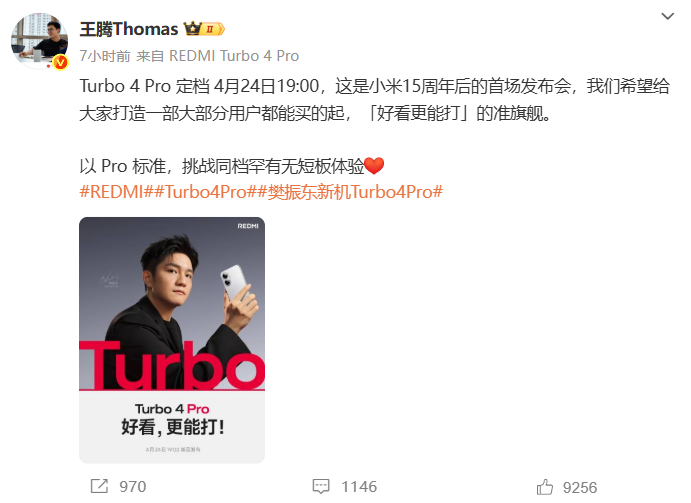Click the repost share icon
Viewport: 691px width, 503px height.
point(99,486)
